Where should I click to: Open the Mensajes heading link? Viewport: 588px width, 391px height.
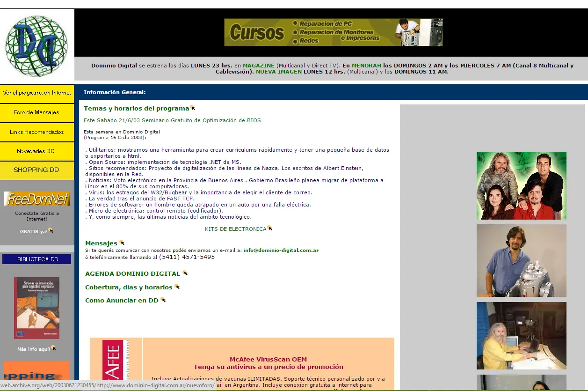tap(101, 243)
